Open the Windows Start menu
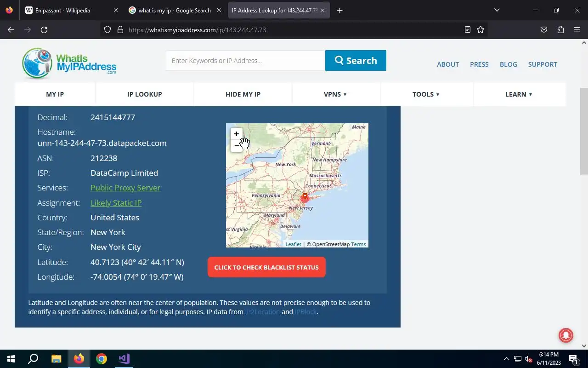This screenshot has height=368, width=588. point(11,359)
